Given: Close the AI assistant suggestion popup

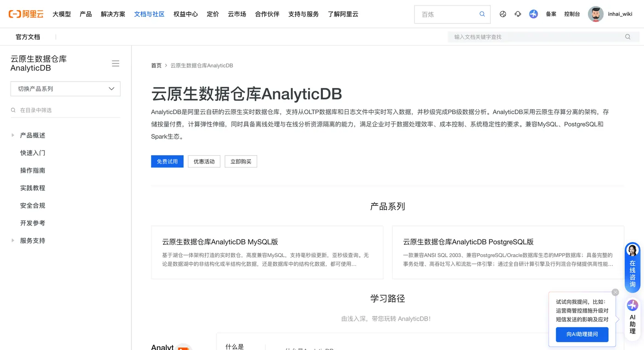Looking at the screenshot, I should coord(615,292).
